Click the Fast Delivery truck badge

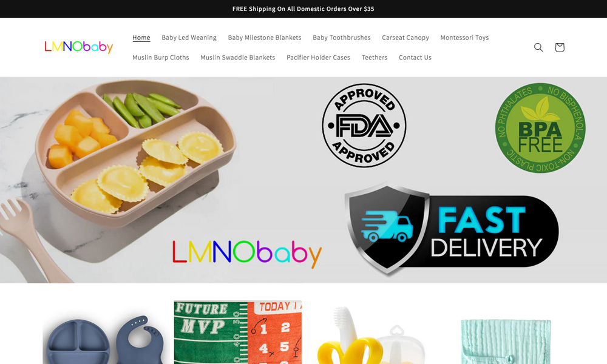[x=452, y=229]
